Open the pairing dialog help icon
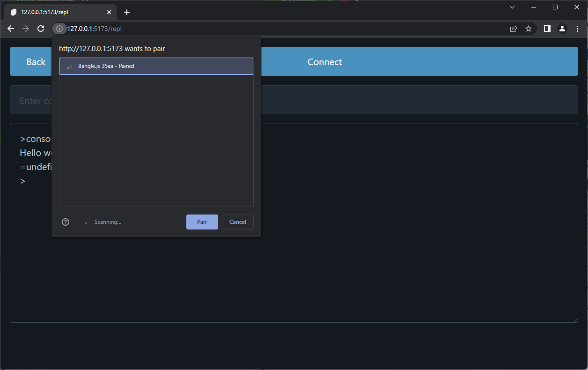 tap(66, 222)
